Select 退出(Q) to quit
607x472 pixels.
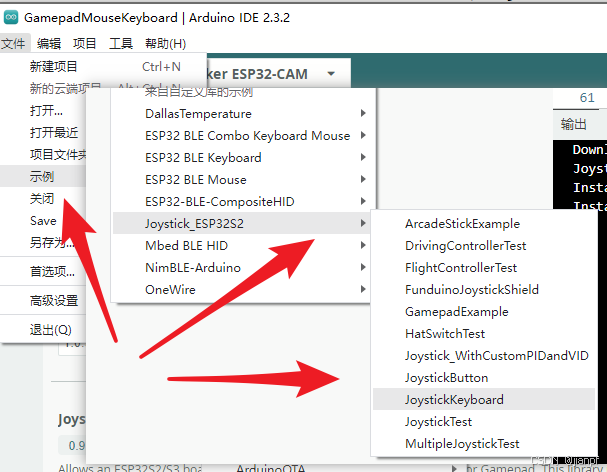pyautogui.click(x=43, y=330)
